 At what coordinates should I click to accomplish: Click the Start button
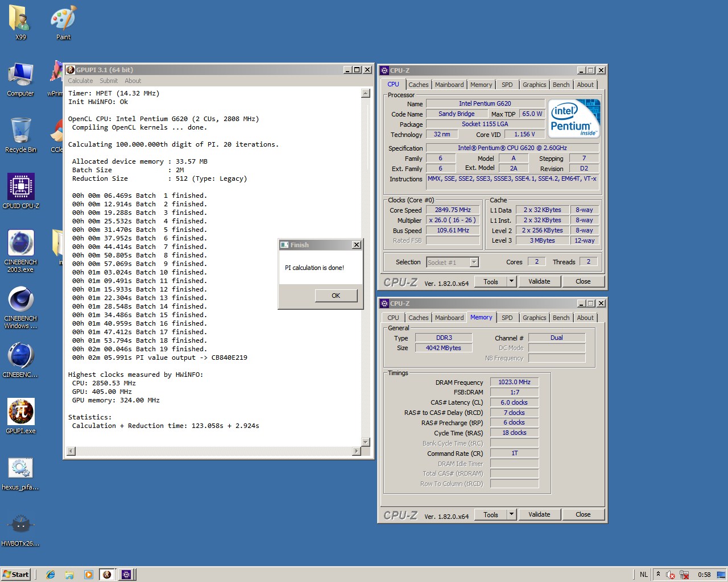pyautogui.click(x=16, y=575)
